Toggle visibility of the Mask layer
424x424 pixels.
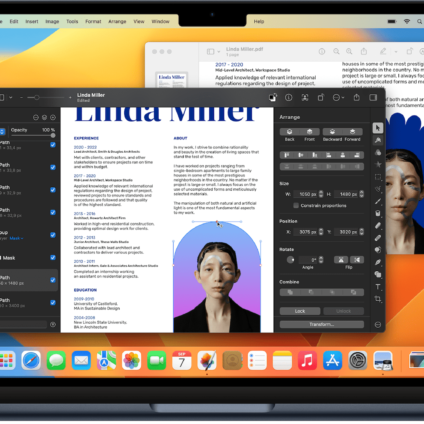click(x=53, y=257)
